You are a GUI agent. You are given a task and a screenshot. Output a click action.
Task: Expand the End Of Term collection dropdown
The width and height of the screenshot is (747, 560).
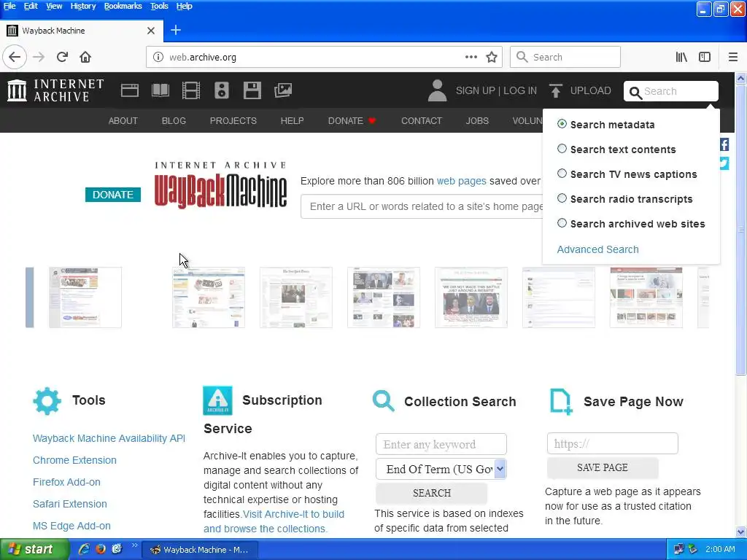click(500, 469)
